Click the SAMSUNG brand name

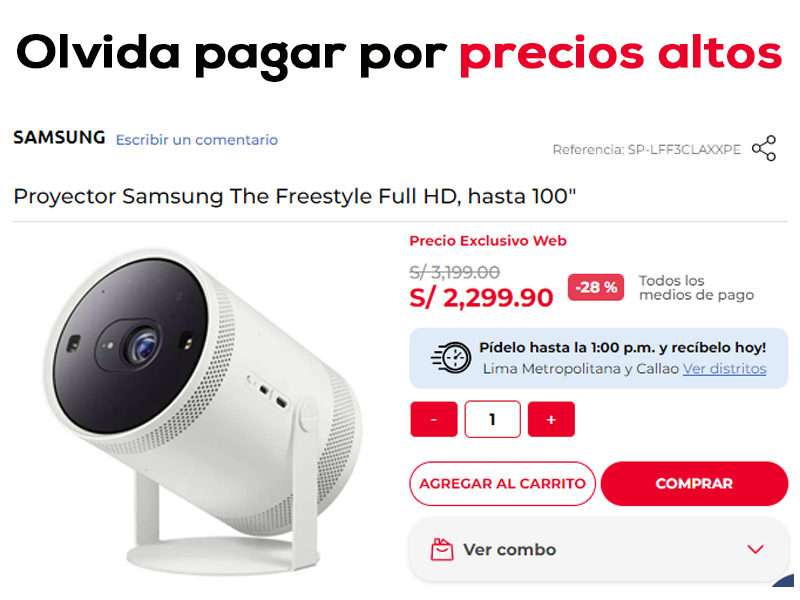pos(59,138)
